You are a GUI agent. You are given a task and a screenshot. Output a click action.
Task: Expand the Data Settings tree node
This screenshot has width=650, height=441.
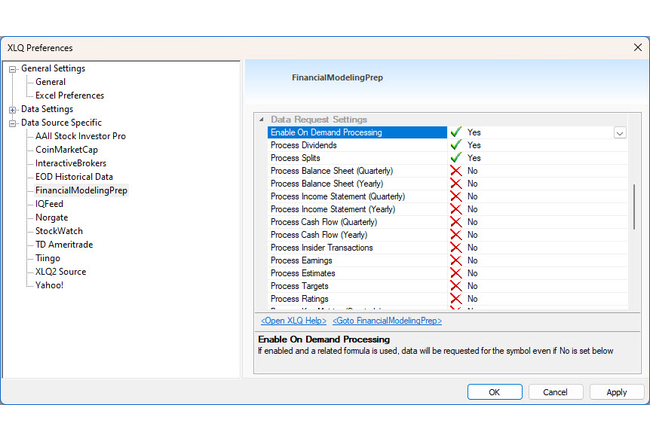pyautogui.click(x=13, y=109)
